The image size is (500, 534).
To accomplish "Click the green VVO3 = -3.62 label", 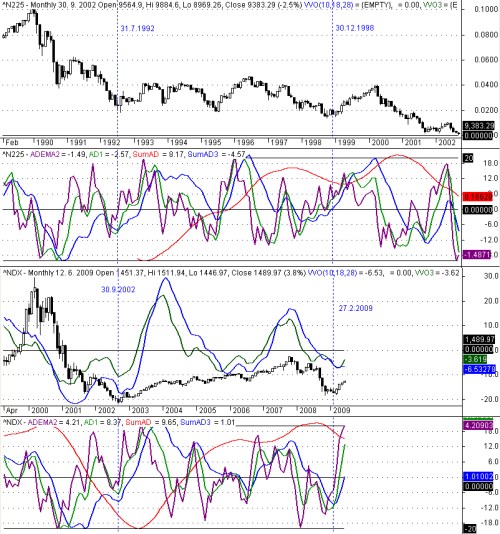I will (437, 273).
